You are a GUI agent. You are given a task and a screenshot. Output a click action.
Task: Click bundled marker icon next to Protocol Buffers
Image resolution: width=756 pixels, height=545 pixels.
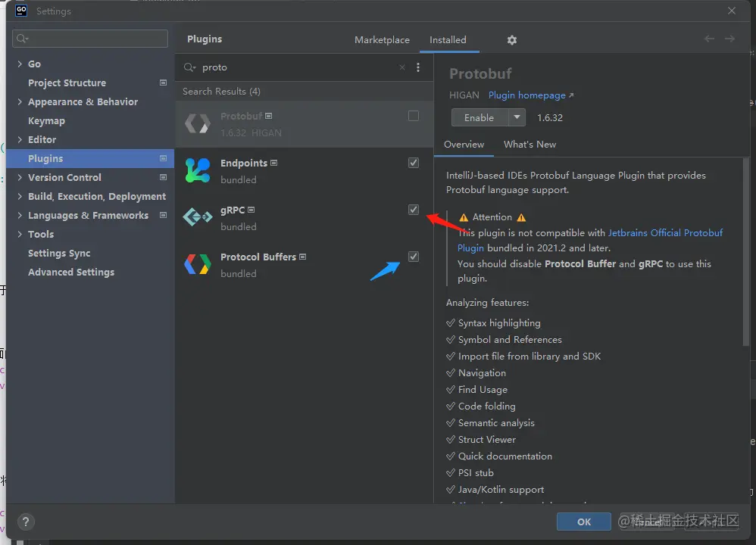pyautogui.click(x=303, y=257)
